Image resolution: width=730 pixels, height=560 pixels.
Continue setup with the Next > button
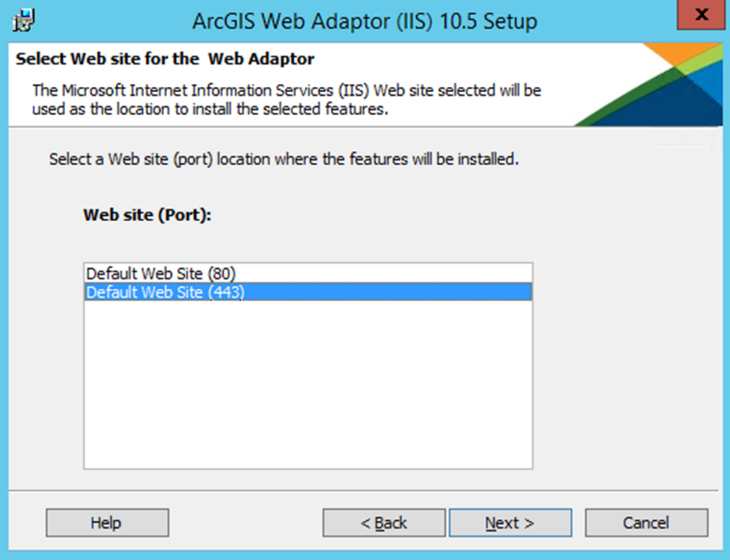(x=510, y=523)
